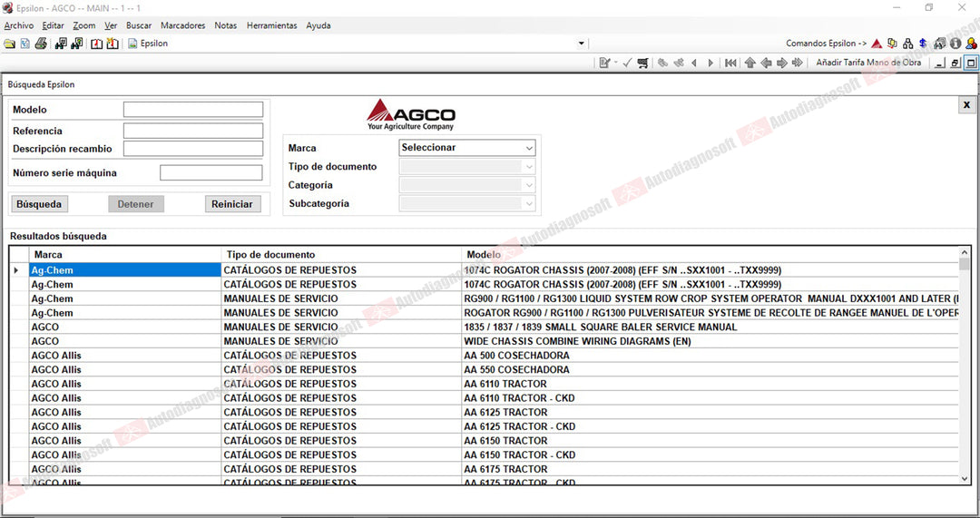The width and height of the screenshot is (980, 518).
Task: Click the printer icon in toolbar
Action: coord(41,44)
